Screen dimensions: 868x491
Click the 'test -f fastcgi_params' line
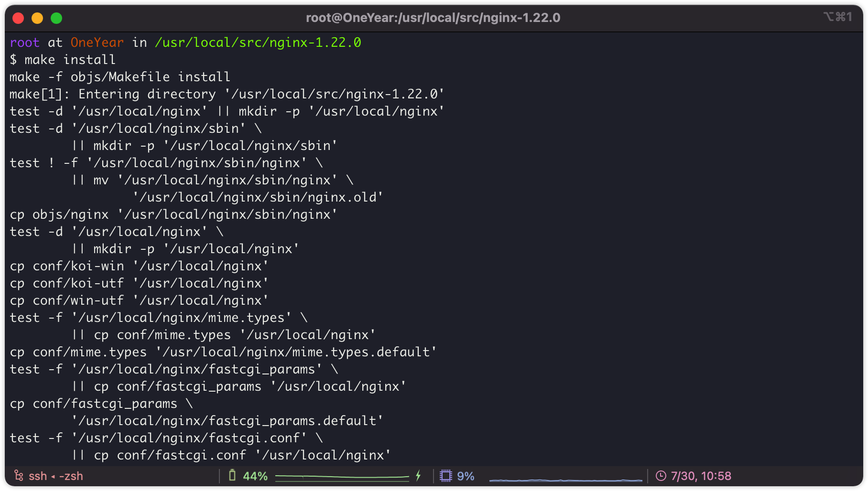click(174, 369)
